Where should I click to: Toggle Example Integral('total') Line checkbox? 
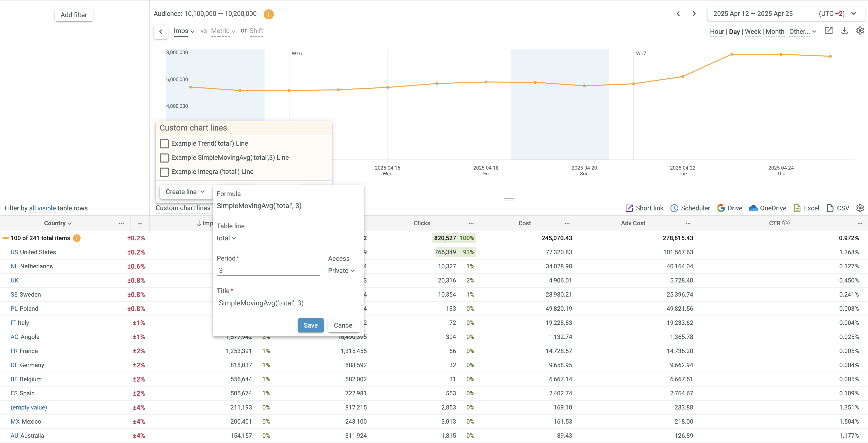164,172
